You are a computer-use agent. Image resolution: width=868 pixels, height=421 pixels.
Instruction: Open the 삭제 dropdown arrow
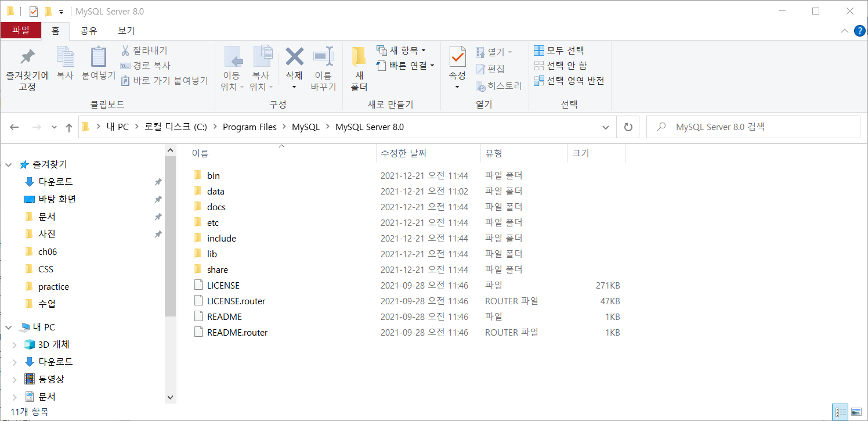tap(294, 87)
